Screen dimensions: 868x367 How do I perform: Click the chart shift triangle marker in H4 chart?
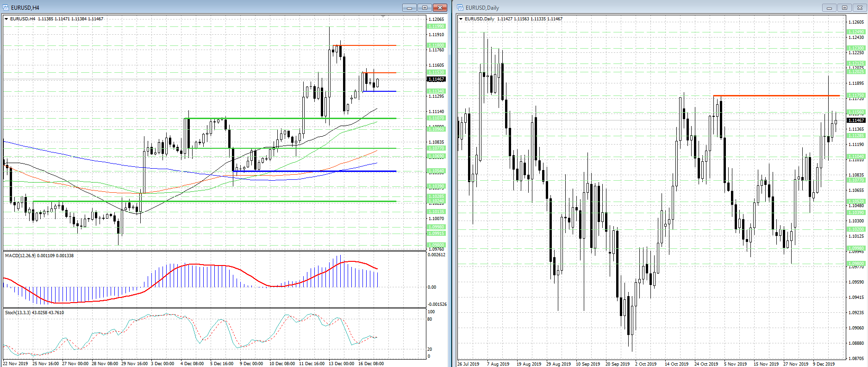pyautogui.click(x=383, y=17)
